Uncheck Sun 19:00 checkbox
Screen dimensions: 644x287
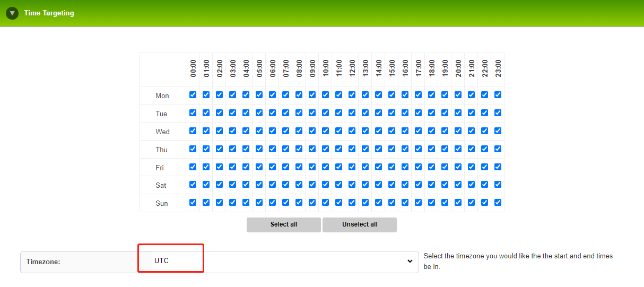(445, 203)
